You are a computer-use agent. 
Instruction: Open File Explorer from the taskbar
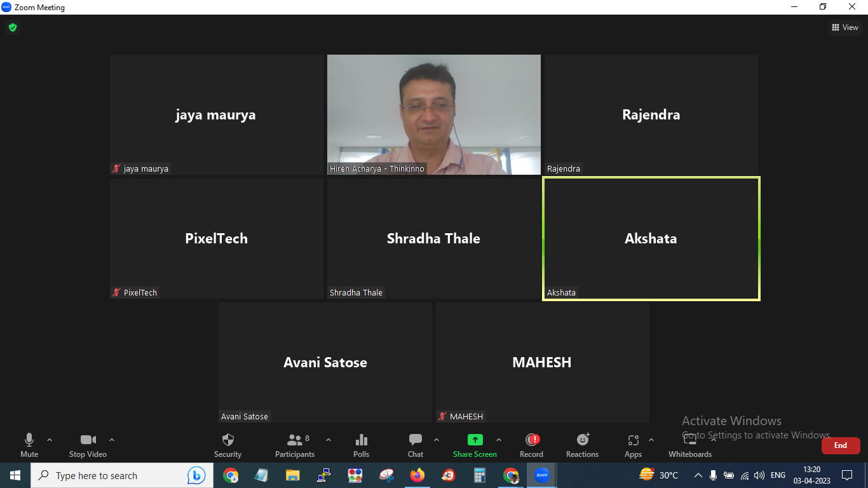pos(293,475)
